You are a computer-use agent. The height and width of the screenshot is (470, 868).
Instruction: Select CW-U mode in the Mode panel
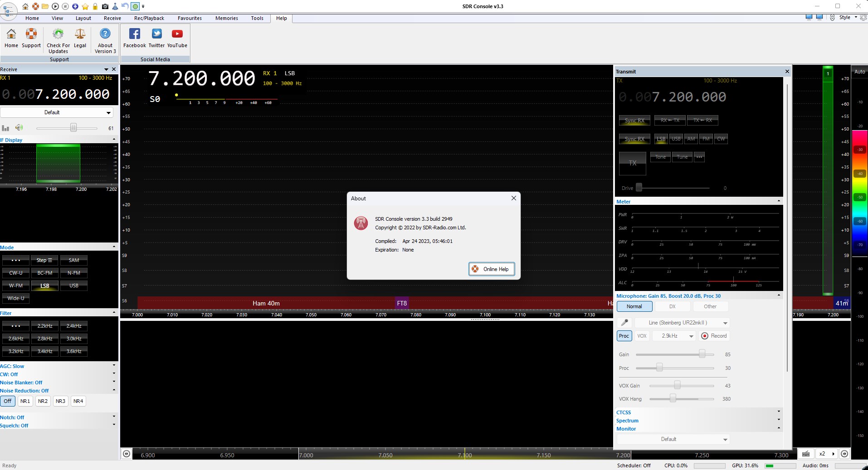coord(16,273)
